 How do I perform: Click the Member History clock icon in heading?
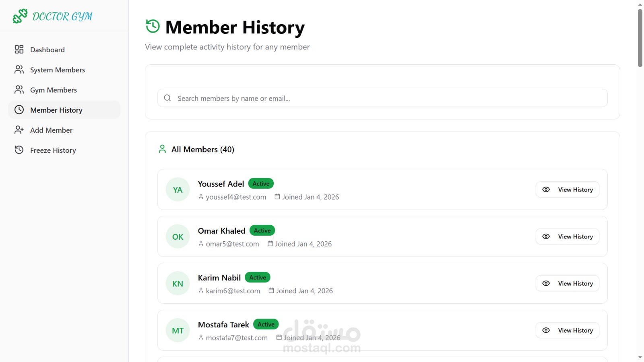point(153,26)
